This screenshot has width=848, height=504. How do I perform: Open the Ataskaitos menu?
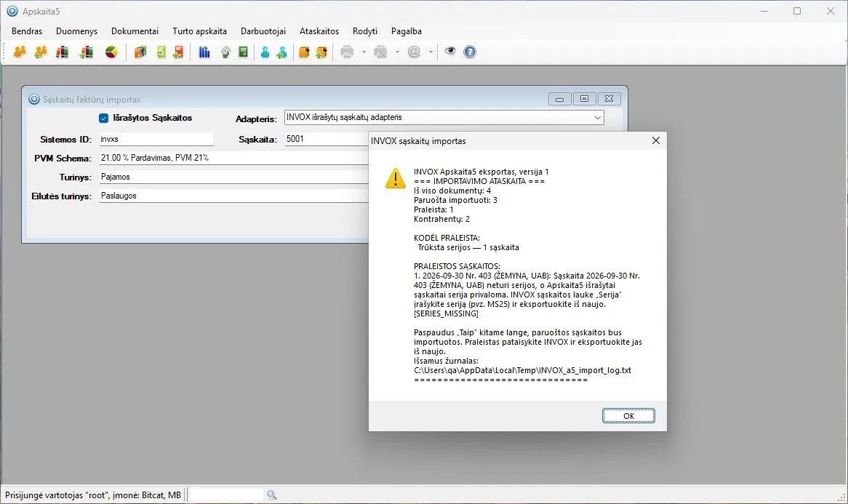tap(319, 31)
